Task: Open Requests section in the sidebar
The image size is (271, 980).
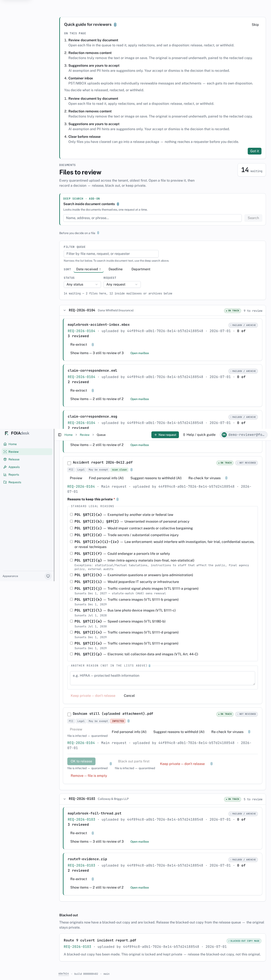Action: tap(27, 482)
